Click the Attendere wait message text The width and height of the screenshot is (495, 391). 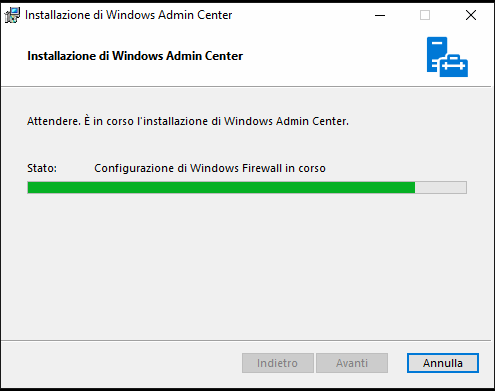(188, 121)
